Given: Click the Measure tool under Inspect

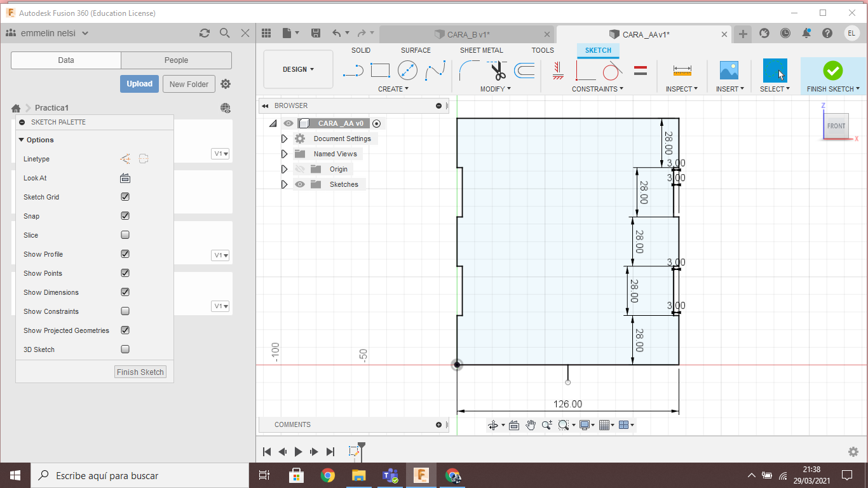Looking at the screenshot, I should point(682,71).
